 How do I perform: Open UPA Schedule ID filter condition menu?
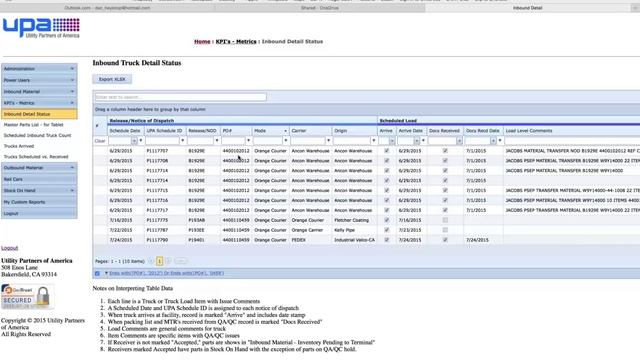tap(182, 141)
